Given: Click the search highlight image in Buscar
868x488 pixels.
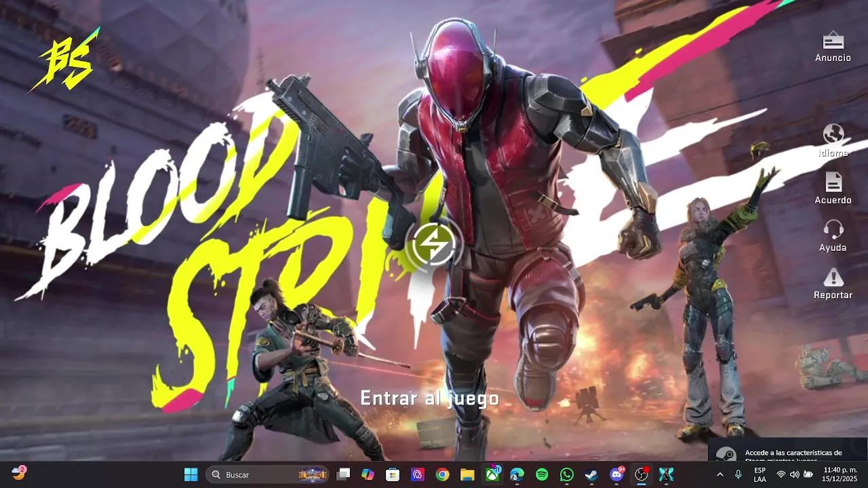Looking at the screenshot, I should (x=313, y=474).
